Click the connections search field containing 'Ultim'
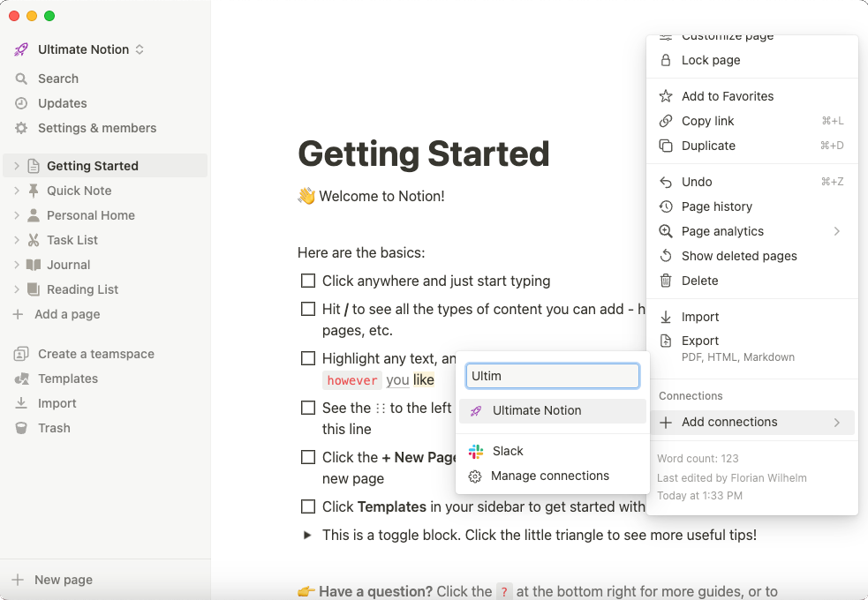 553,376
